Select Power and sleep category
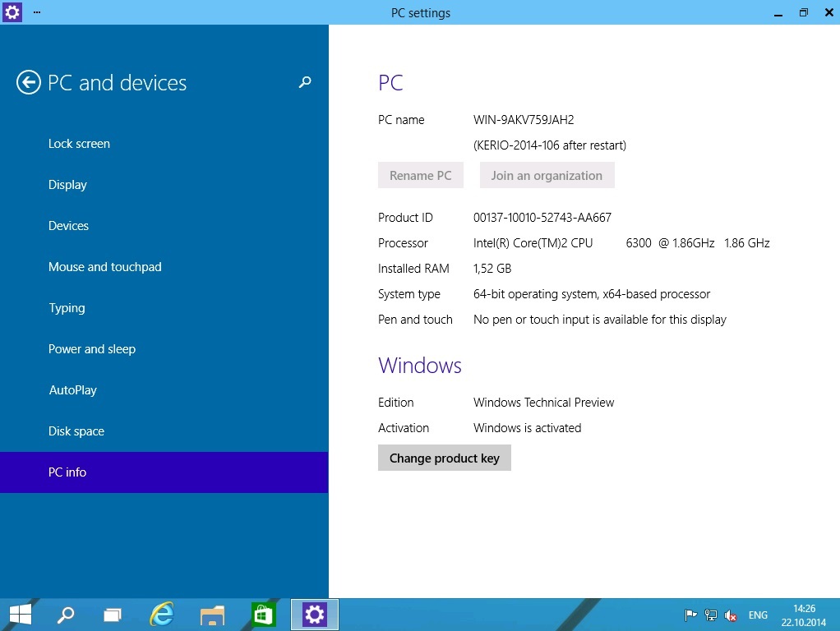Viewport: 840px width, 631px height. (x=91, y=349)
